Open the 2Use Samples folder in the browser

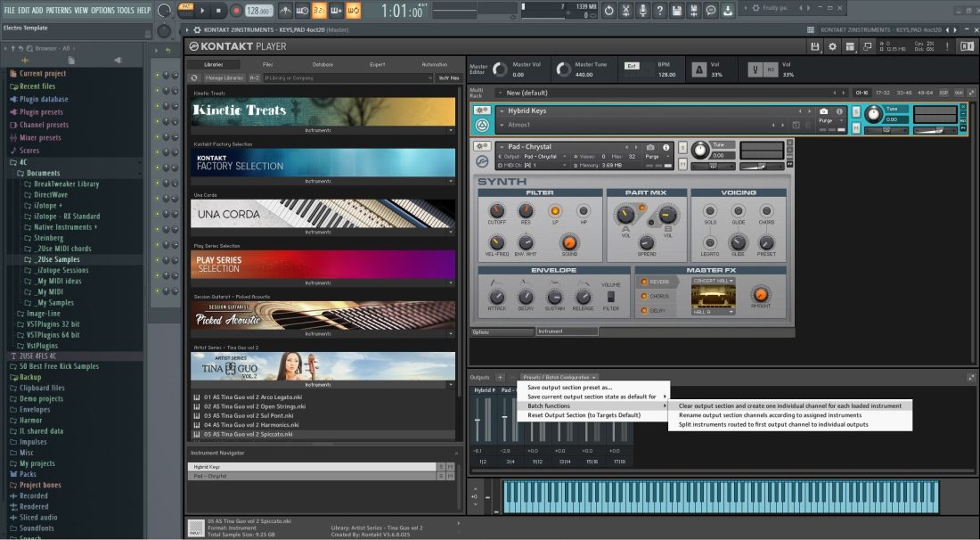tap(58, 259)
